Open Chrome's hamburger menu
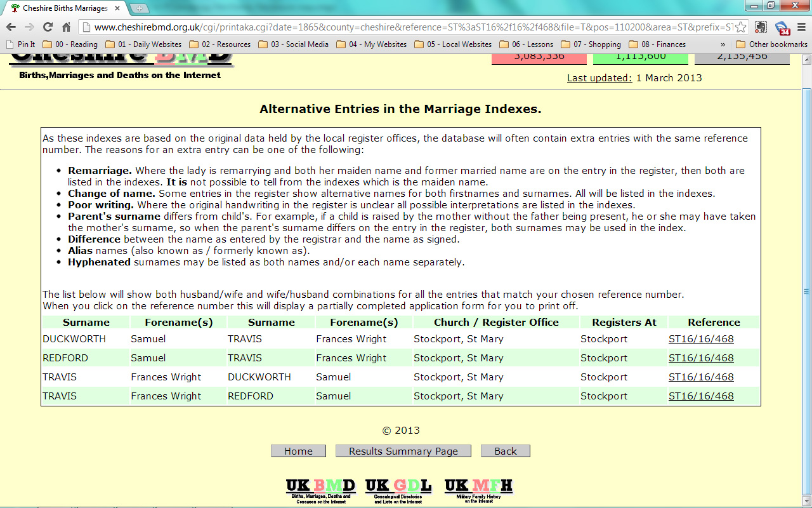Image resolution: width=812 pixels, height=508 pixels. [x=801, y=28]
